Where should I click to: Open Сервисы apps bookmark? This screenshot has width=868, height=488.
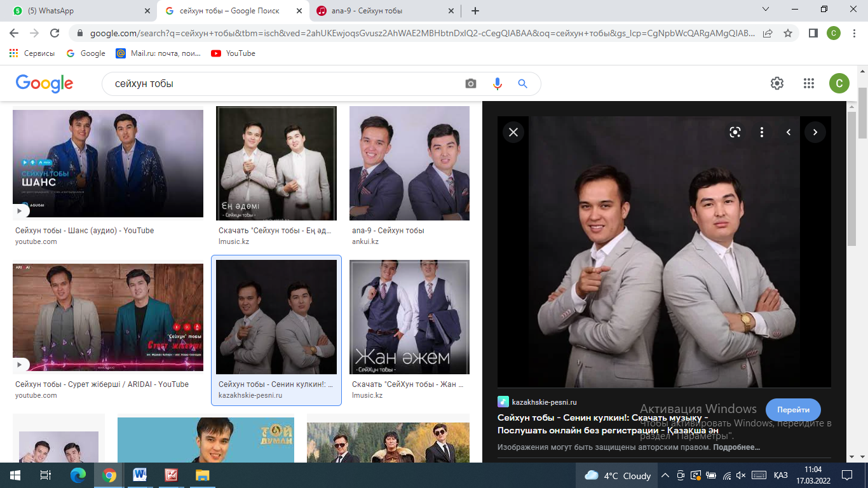click(32, 53)
